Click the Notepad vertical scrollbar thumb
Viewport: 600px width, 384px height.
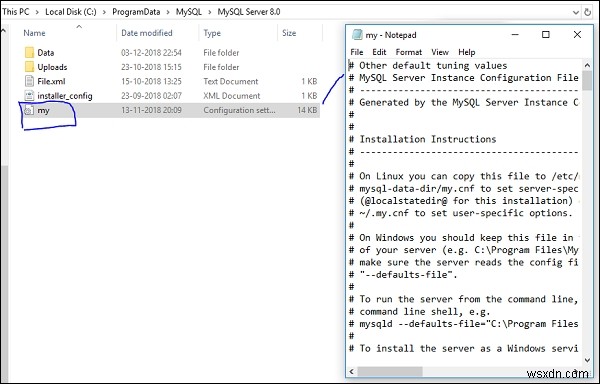tap(587, 80)
